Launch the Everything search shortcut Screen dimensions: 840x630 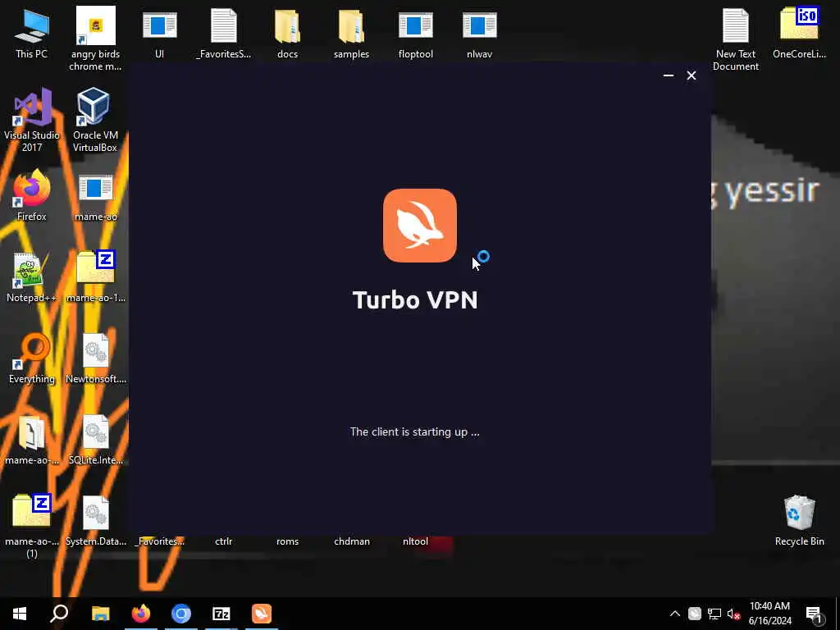32,358
